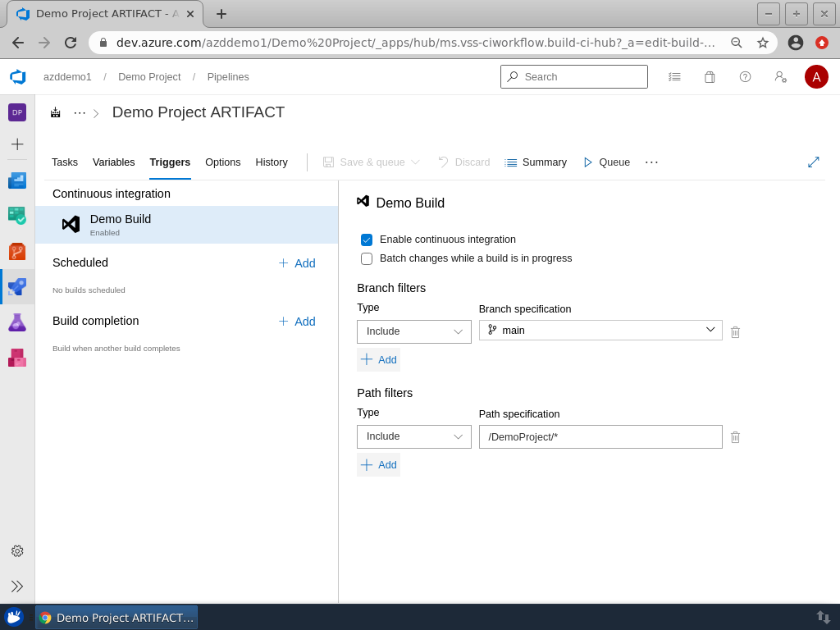Viewport: 840px width, 630px height.
Task: Open User settings icon
Action: click(x=781, y=77)
